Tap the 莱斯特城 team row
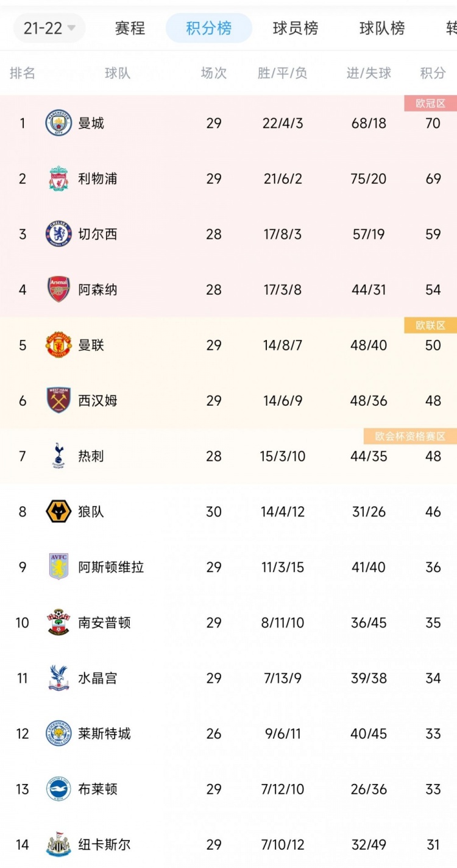 point(228,733)
